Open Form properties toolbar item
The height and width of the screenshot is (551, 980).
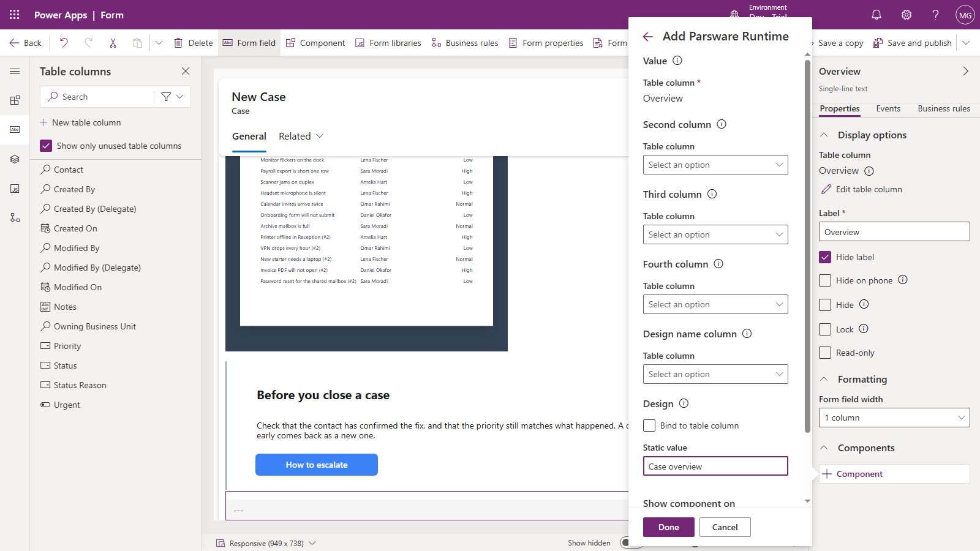(546, 43)
